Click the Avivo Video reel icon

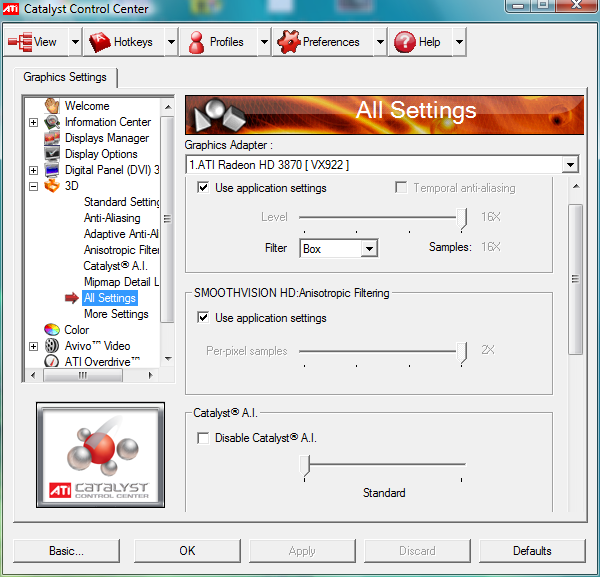coord(52,346)
